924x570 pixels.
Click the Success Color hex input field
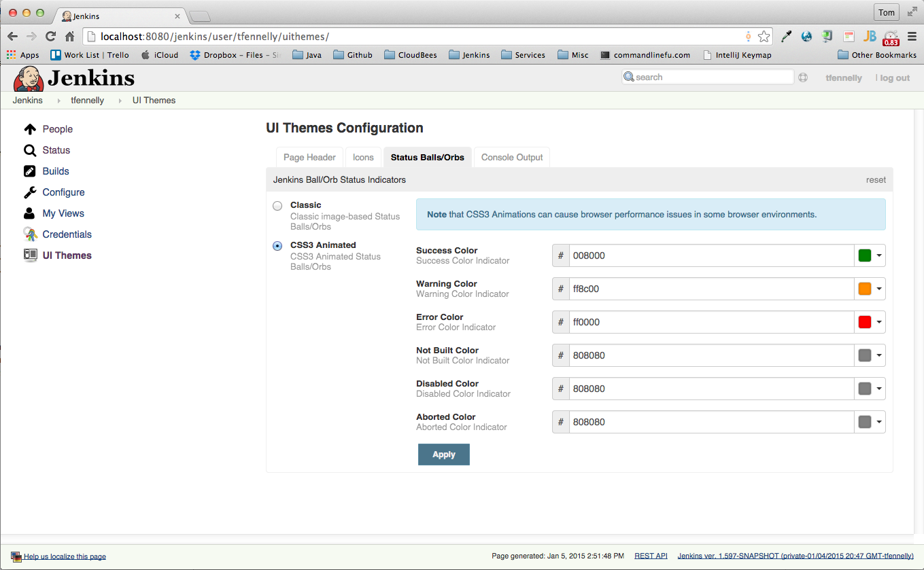click(x=712, y=255)
